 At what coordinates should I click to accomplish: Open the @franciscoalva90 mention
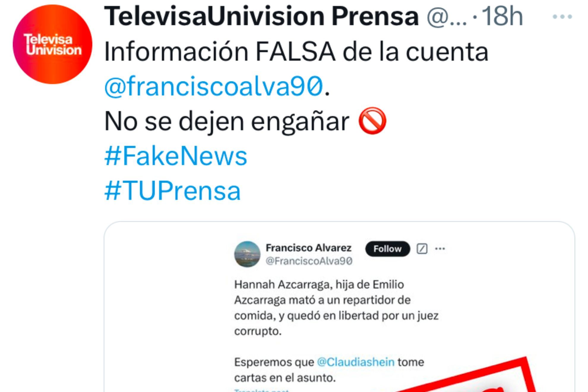214,86
